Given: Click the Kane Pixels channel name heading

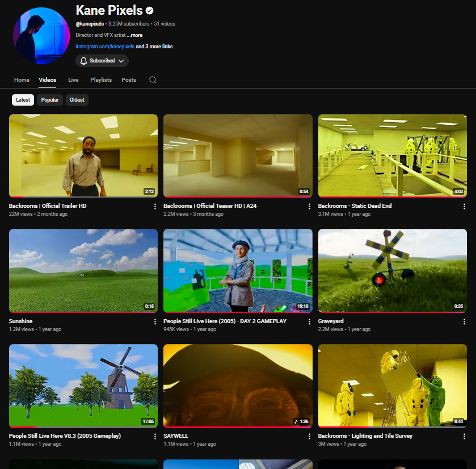Looking at the screenshot, I should click(x=109, y=10).
